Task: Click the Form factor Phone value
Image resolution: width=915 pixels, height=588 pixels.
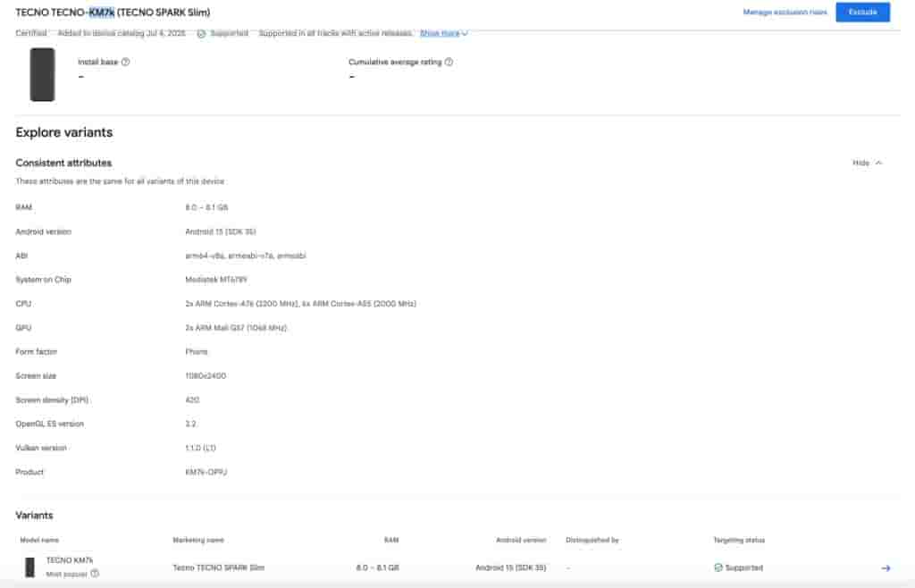Action: click(196, 352)
